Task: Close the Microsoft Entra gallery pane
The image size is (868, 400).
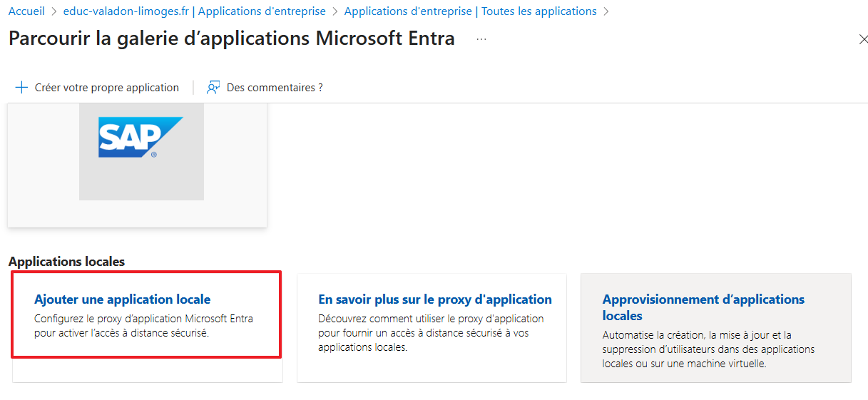Action: click(863, 39)
